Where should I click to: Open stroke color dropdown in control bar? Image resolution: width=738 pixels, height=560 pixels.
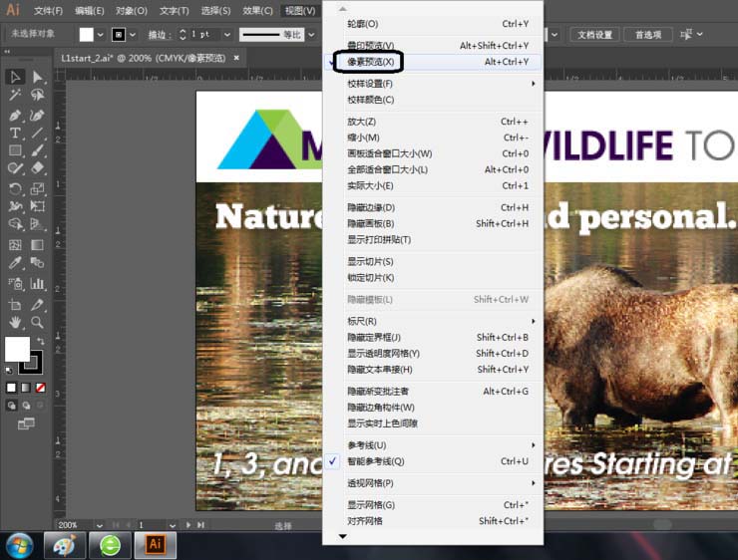[x=133, y=34]
